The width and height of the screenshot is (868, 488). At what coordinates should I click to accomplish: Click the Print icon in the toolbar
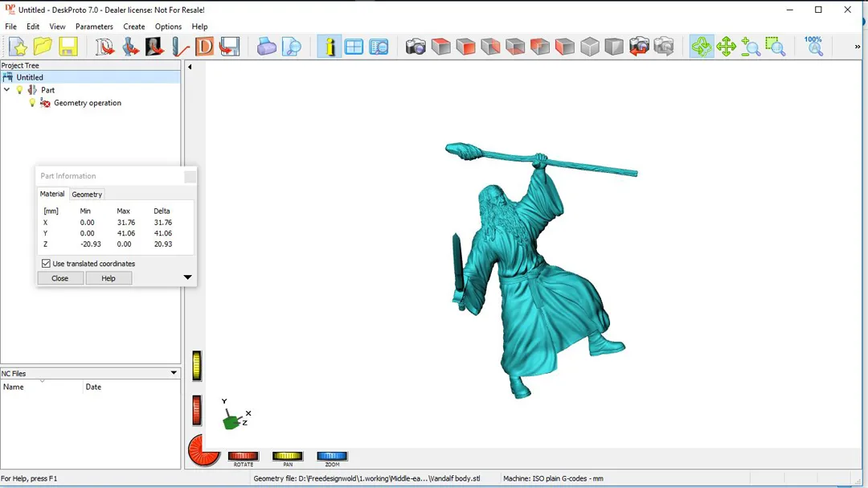point(266,47)
